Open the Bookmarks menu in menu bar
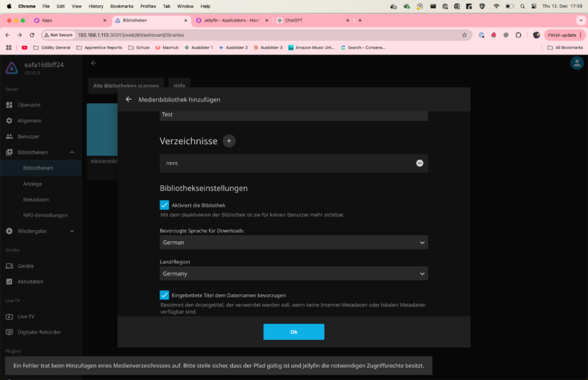The height and width of the screenshot is (380, 588). pos(122,6)
